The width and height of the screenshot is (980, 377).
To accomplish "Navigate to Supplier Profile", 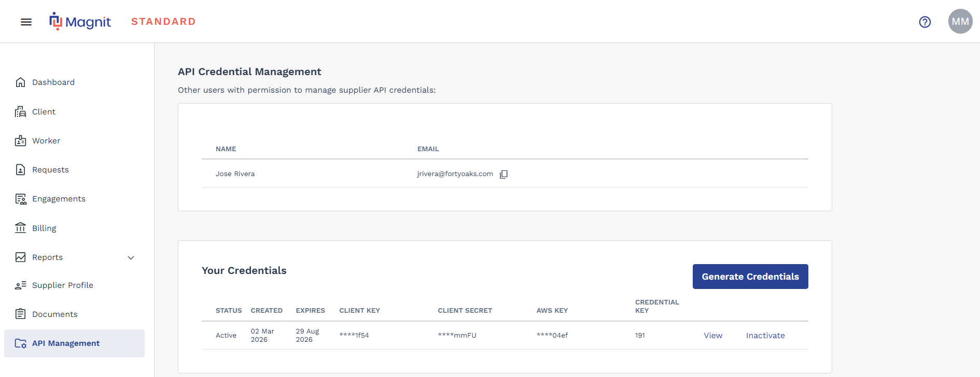I will click(x=62, y=285).
